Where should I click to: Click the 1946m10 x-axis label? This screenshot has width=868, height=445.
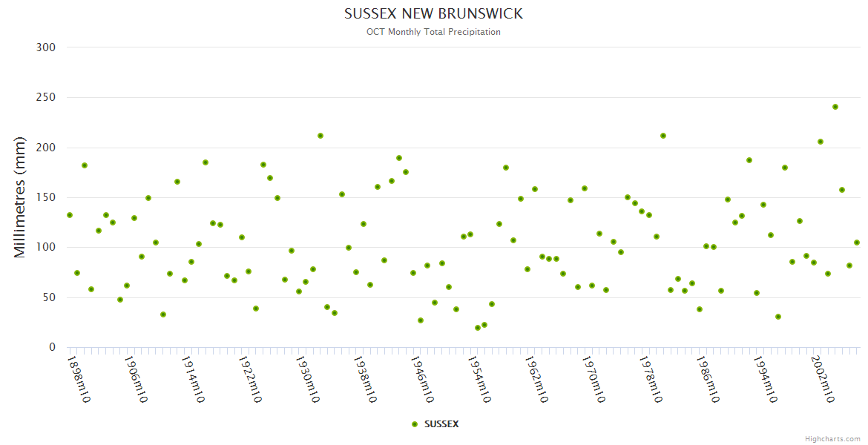(421, 380)
